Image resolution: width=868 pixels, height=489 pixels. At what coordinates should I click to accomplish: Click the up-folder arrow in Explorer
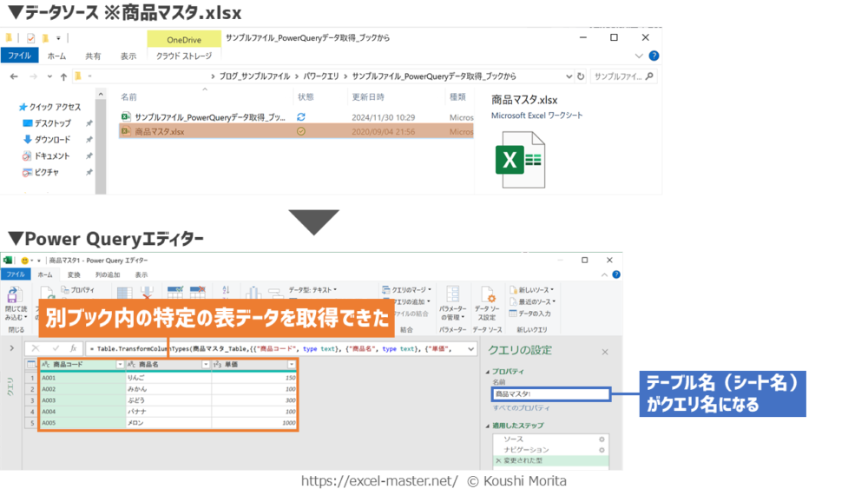pos(63,76)
